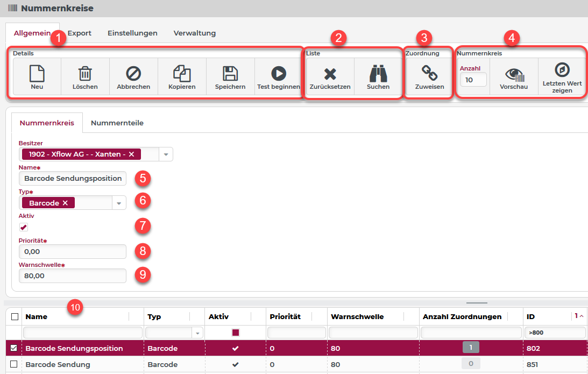Toggle the Aktiv checkbox in form
Viewport: 588px width, 374px height.
click(24, 227)
